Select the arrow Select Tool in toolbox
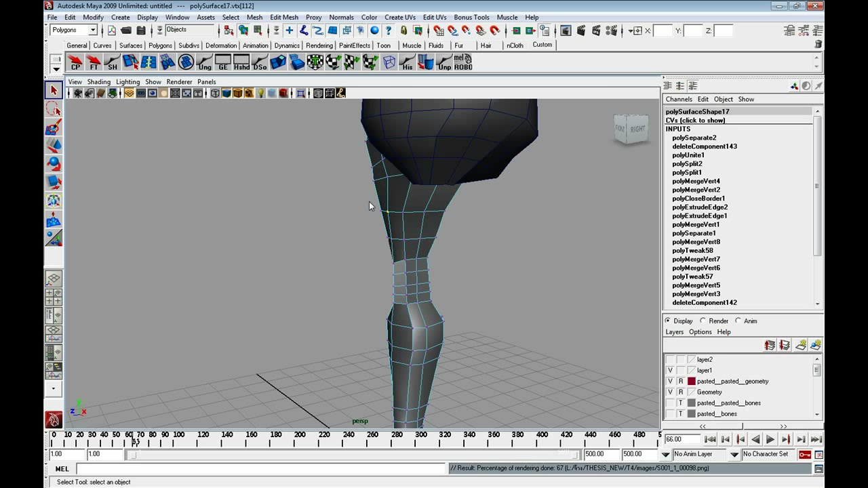Screen dimensions: 868x488 point(54,90)
